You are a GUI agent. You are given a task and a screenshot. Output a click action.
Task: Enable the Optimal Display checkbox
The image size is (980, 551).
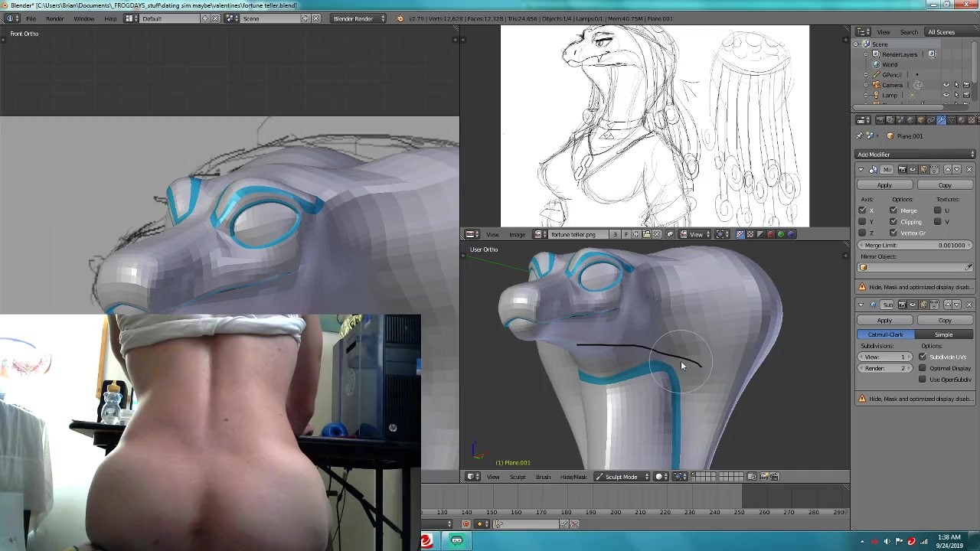tap(923, 368)
